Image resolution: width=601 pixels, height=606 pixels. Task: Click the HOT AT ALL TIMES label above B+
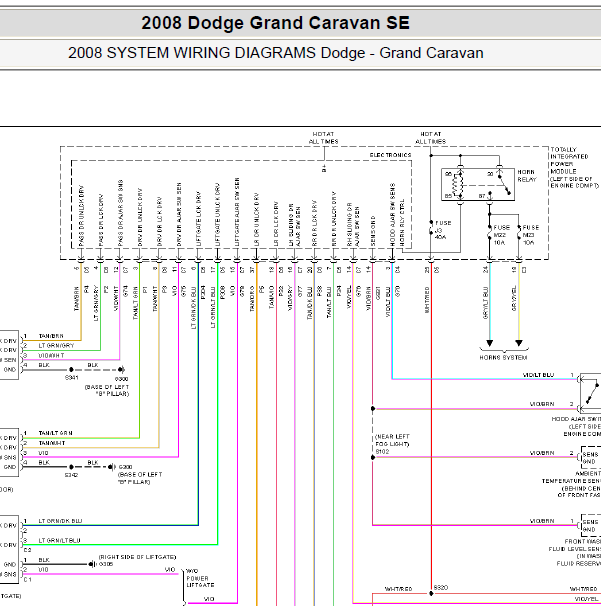[323, 138]
